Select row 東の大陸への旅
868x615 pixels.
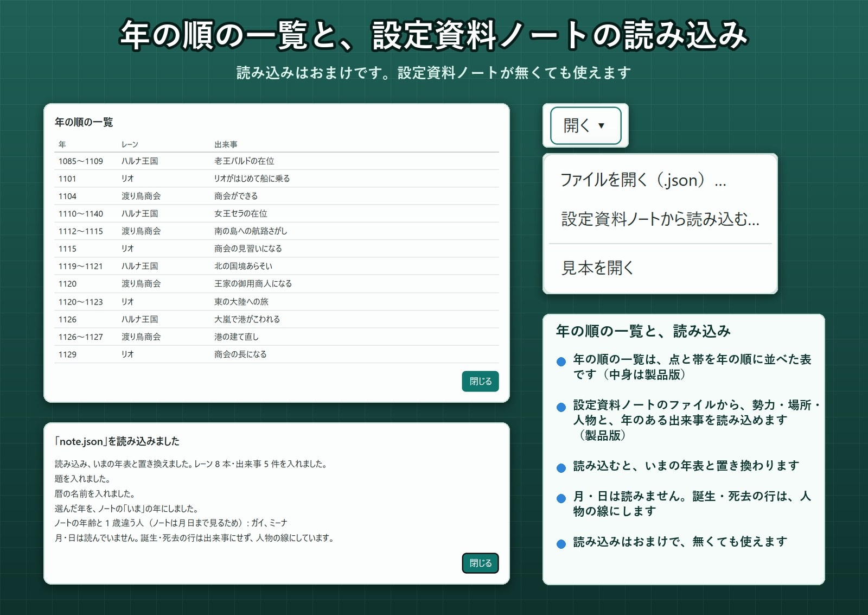pos(277,301)
